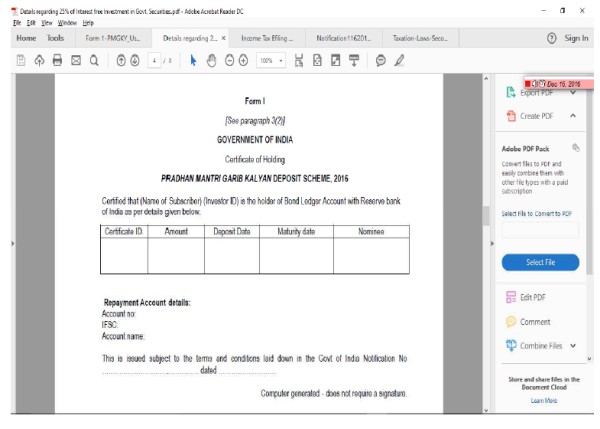The image size is (600, 429).
Task: Open the Window menu
Action: coord(67,22)
